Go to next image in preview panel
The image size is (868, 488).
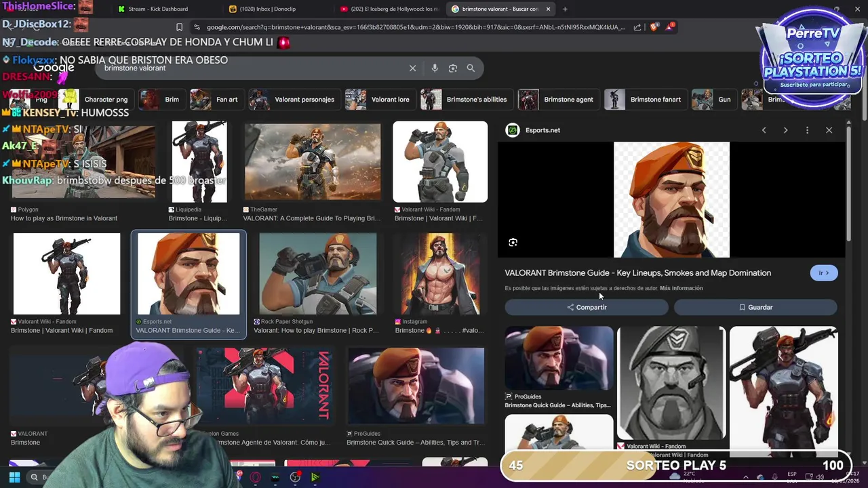785,130
